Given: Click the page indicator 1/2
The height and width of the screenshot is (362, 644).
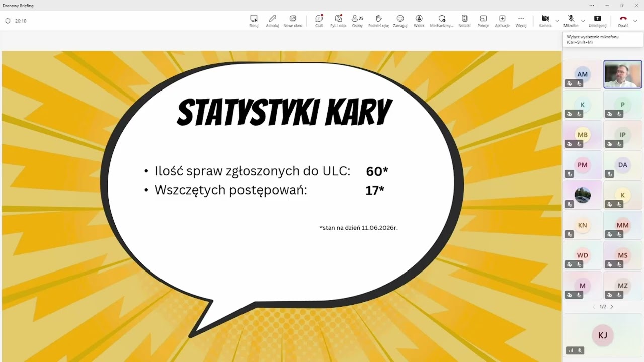Looking at the screenshot, I should [x=603, y=307].
